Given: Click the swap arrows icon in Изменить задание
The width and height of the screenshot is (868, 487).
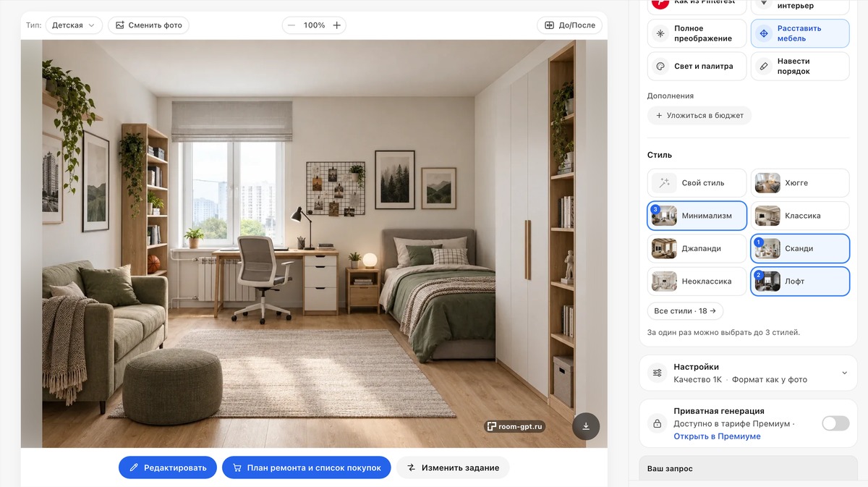Looking at the screenshot, I should pos(412,467).
